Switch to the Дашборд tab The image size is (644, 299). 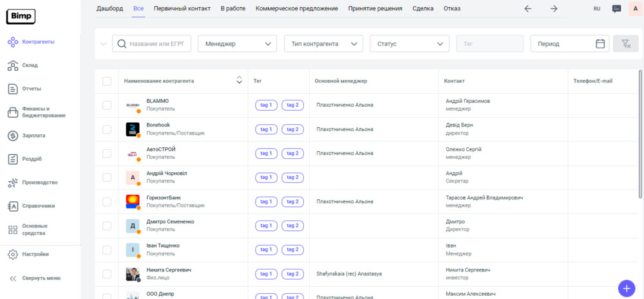(109, 9)
